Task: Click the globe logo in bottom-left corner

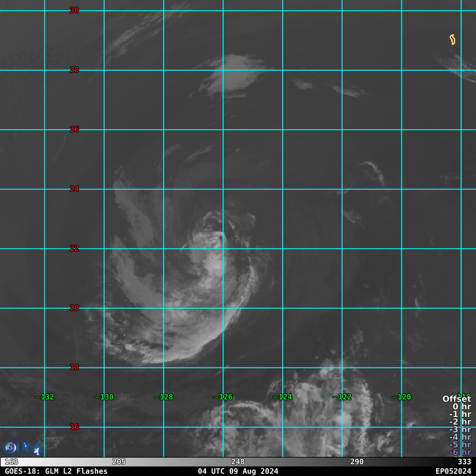Action: pos(10,448)
